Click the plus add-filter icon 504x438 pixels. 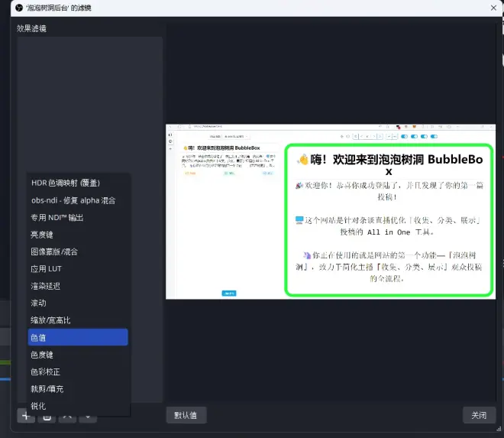26,416
